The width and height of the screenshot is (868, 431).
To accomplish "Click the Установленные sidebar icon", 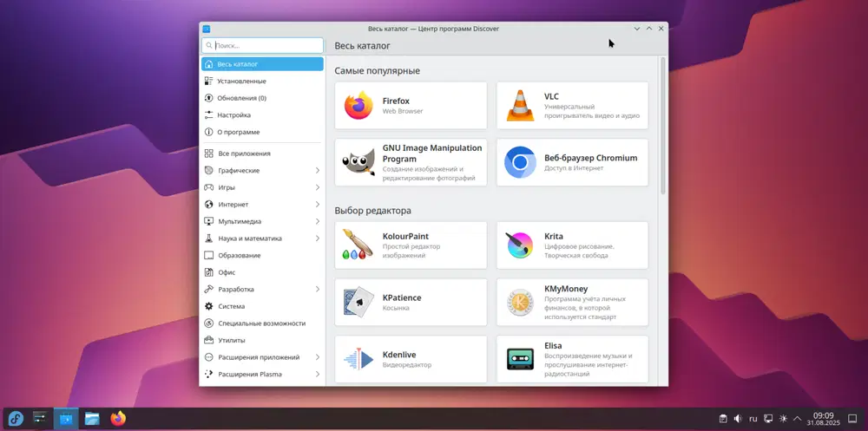I will [x=208, y=82].
